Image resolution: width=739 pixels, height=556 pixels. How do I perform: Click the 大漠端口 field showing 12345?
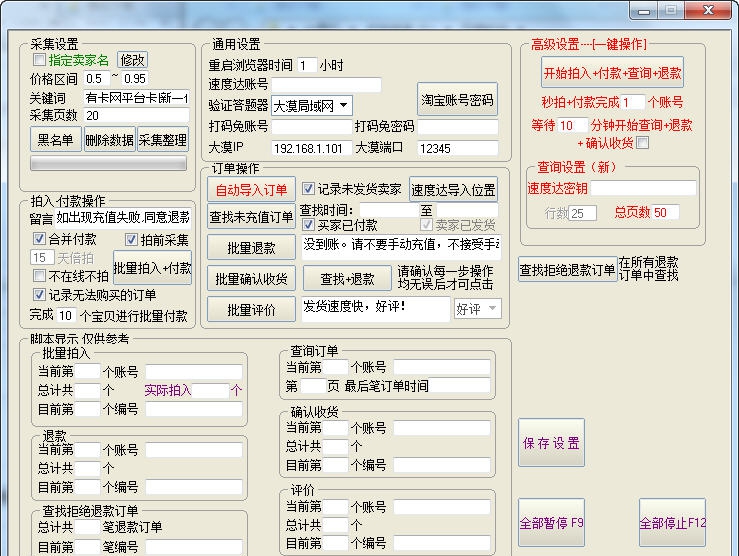[x=458, y=148]
